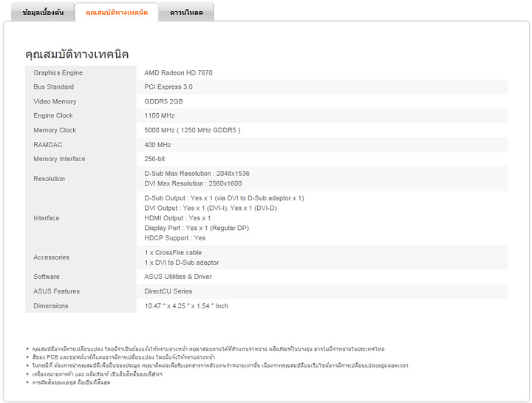The image size is (532, 403).
Task: Click the Engine Clock label
Action: 53,116
